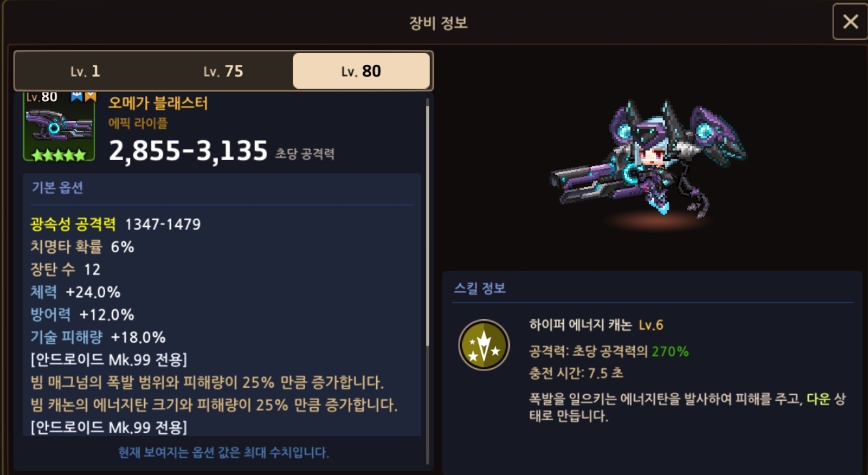The height and width of the screenshot is (475, 868).
Task: Click the orange ribbon badge icon
Action: pos(90,96)
